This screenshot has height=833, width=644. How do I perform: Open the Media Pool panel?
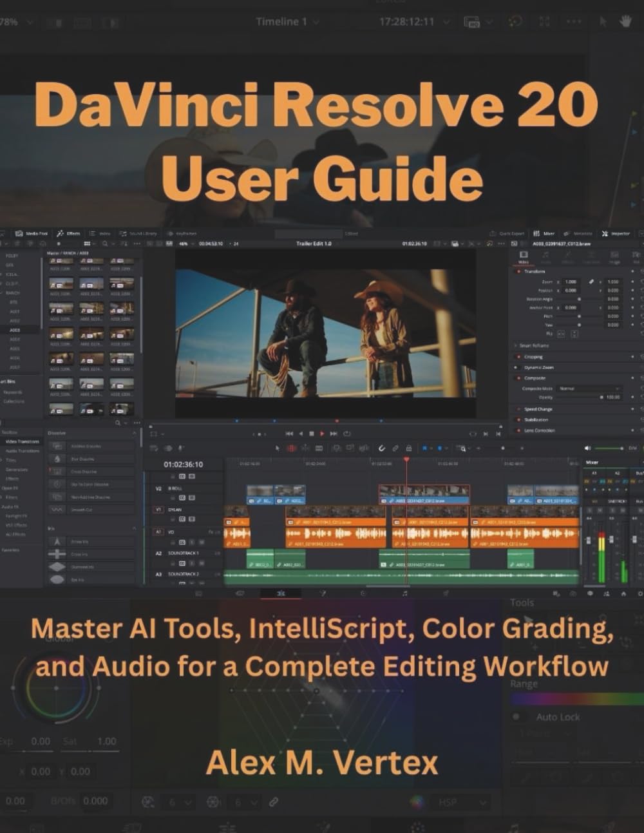point(31,233)
